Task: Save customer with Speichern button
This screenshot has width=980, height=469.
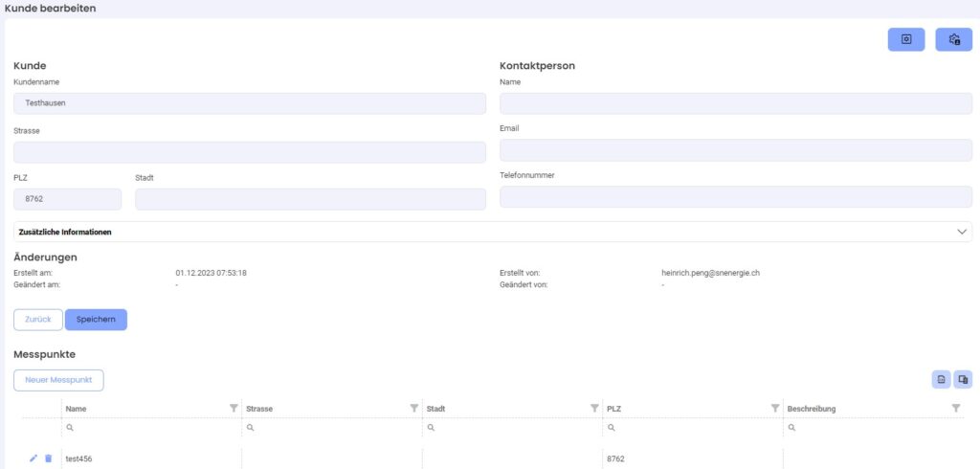Action: point(96,320)
